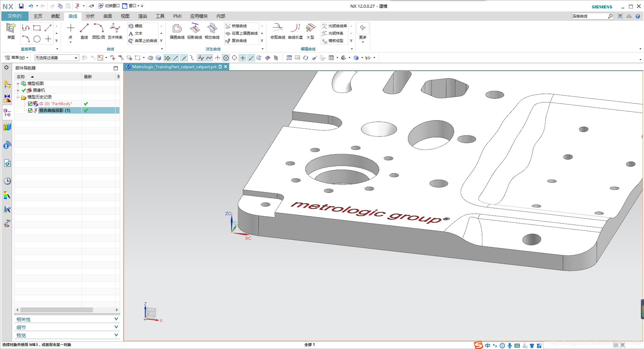The image size is (644, 349).
Task: Switch to the 视图 ribbon tab
Action: point(125,16)
